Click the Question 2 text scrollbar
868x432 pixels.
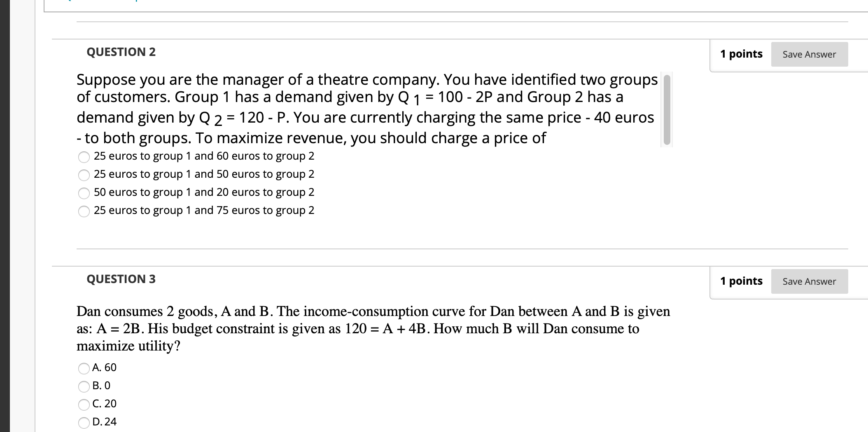point(667,109)
